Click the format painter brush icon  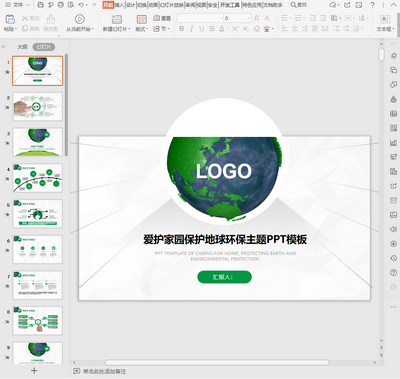(x=51, y=19)
